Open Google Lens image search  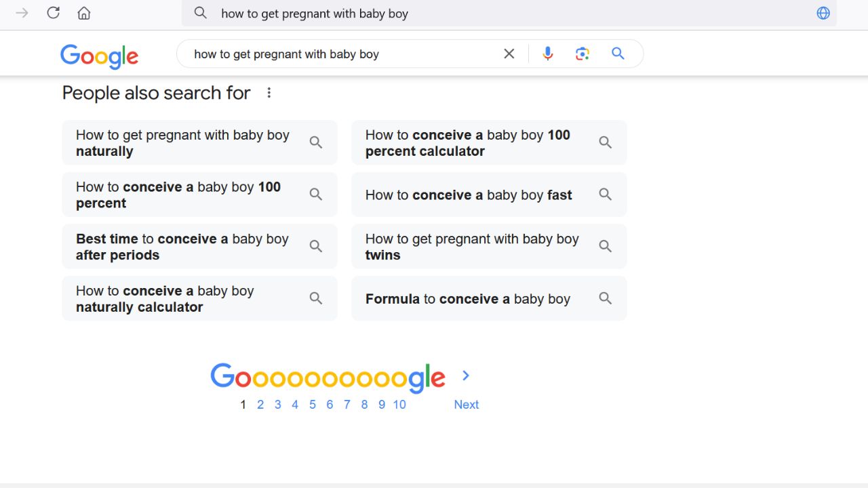coord(583,54)
